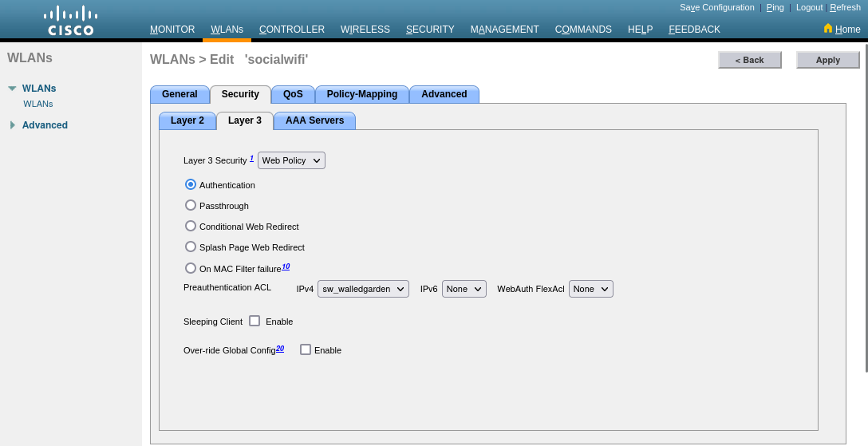This screenshot has height=446, width=868.
Task: Open the IPv4 preauthentication ACL dropdown
Action: pyautogui.click(x=363, y=289)
